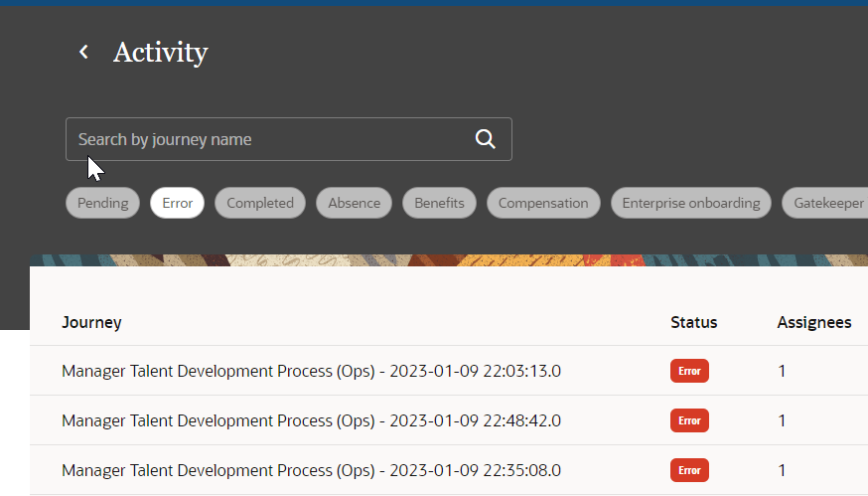
Task: Choose the Gatekeeper filter chip
Action: point(827,203)
